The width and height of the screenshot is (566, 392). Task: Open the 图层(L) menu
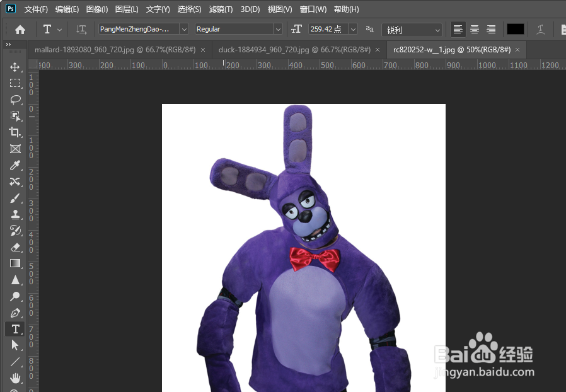[x=127, y=9]
